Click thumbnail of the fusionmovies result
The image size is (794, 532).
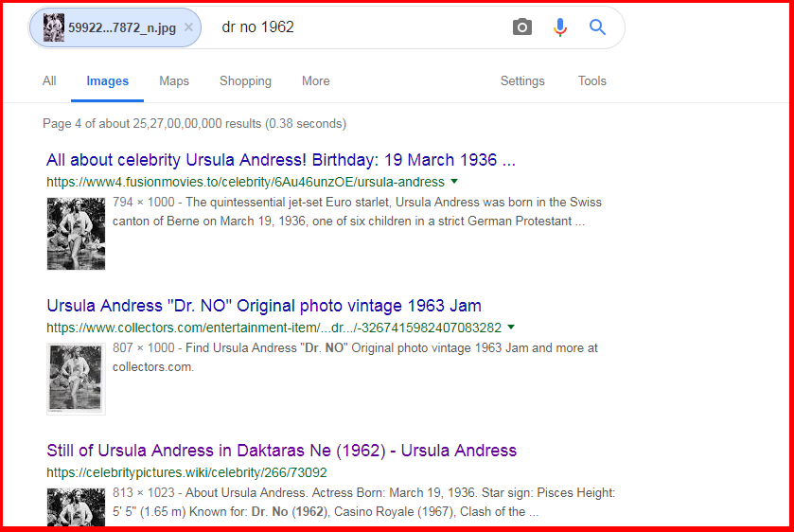(76, 233)
